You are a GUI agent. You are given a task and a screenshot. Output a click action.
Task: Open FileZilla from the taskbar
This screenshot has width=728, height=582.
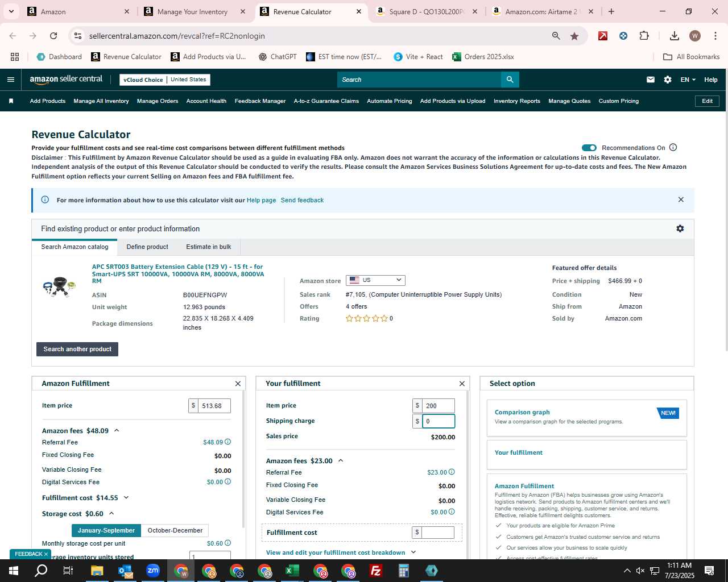point(375,571)
